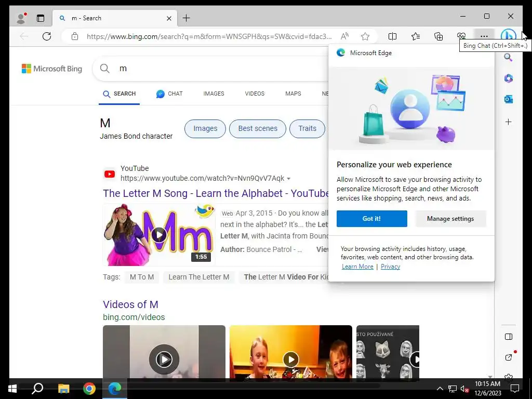
Task: Click the Traits pill button
Action: pos(307,129)
